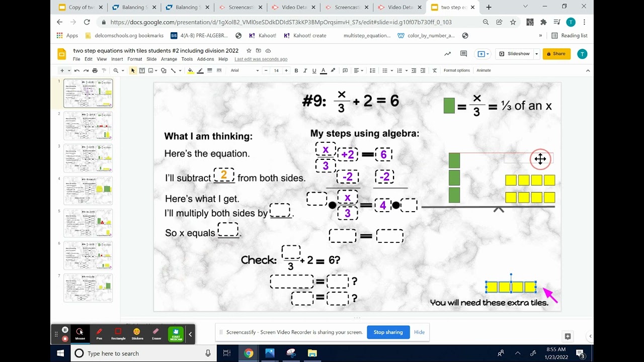
Task: Open the New slide dropdown arrow
Action: point(69,70)
